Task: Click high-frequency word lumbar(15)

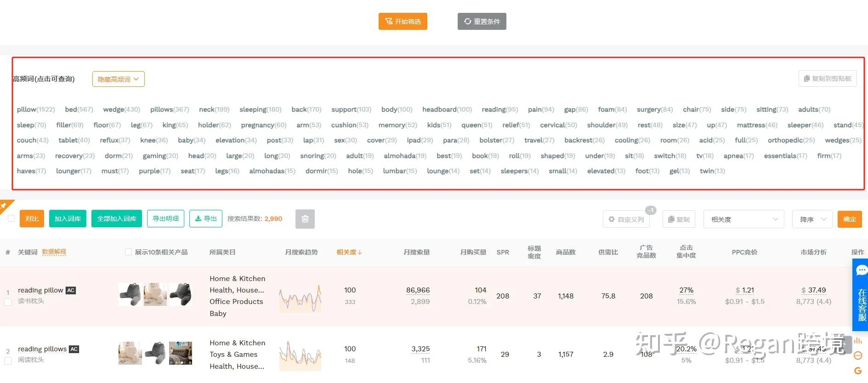Action: pos(400,171)
